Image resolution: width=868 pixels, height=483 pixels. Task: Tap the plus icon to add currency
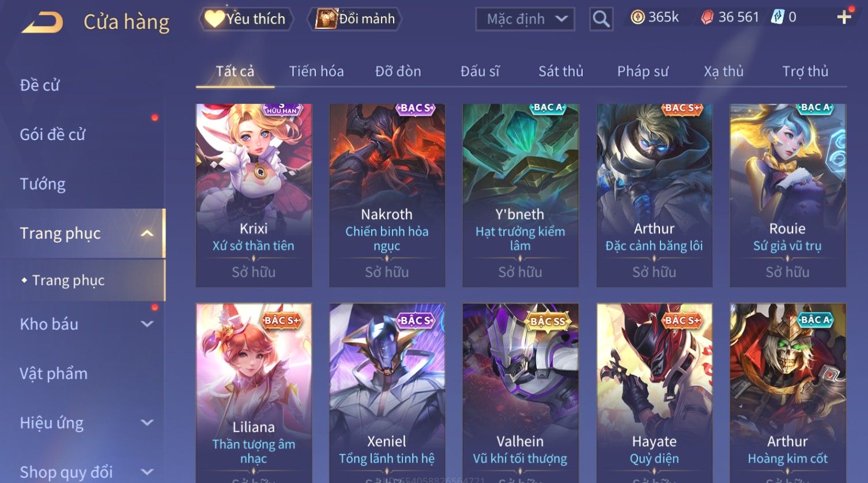(x=844, y=17)
